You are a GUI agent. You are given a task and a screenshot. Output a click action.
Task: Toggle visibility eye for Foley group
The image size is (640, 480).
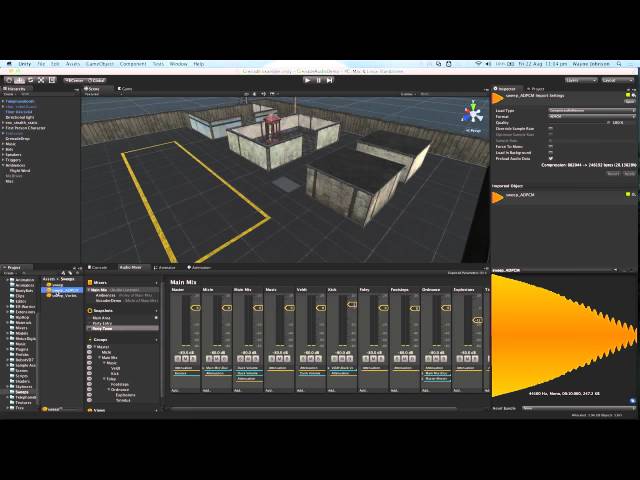click(89, 379)
